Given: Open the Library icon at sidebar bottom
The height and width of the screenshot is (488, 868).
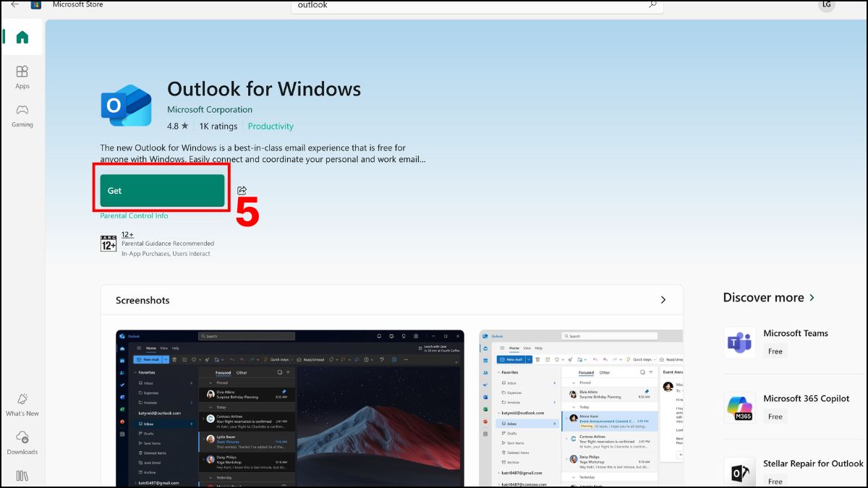Looking at the screenshot, I should click(22, 476).
